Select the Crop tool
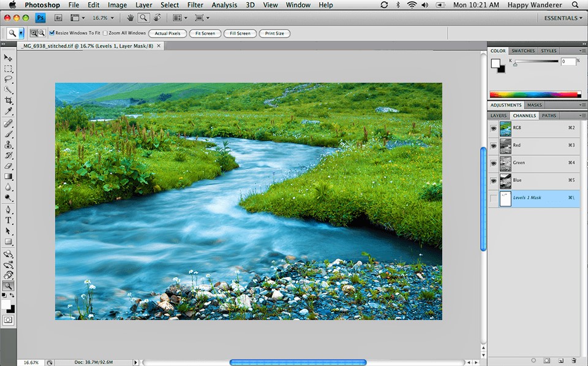Image resolution: width=588 pixels, height=366 pixels. 9,101
